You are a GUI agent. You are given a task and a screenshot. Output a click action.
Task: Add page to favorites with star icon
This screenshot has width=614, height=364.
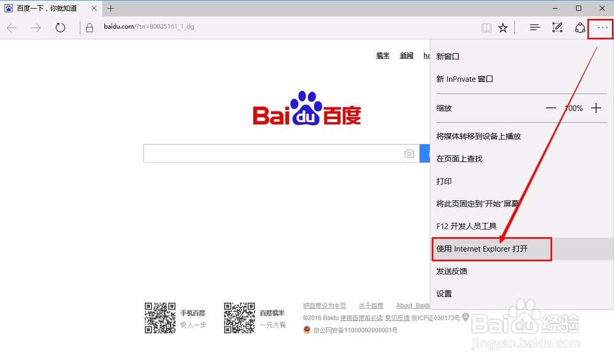tap(503, 28)
